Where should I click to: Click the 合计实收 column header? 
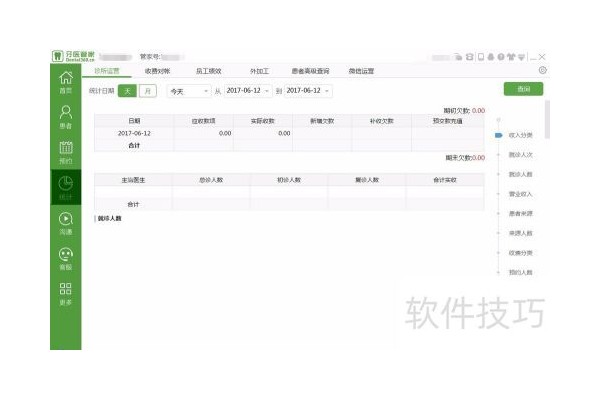(445, 180)
